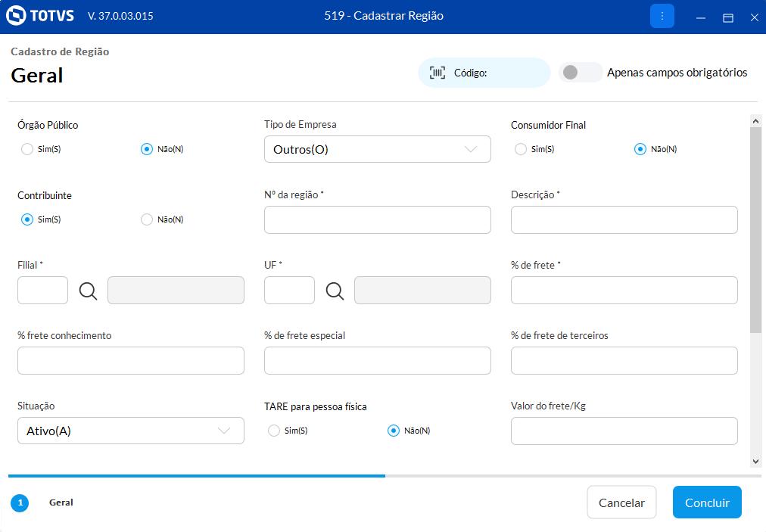
Task: Click the Geral step tab
Action: tap(61, 502)
